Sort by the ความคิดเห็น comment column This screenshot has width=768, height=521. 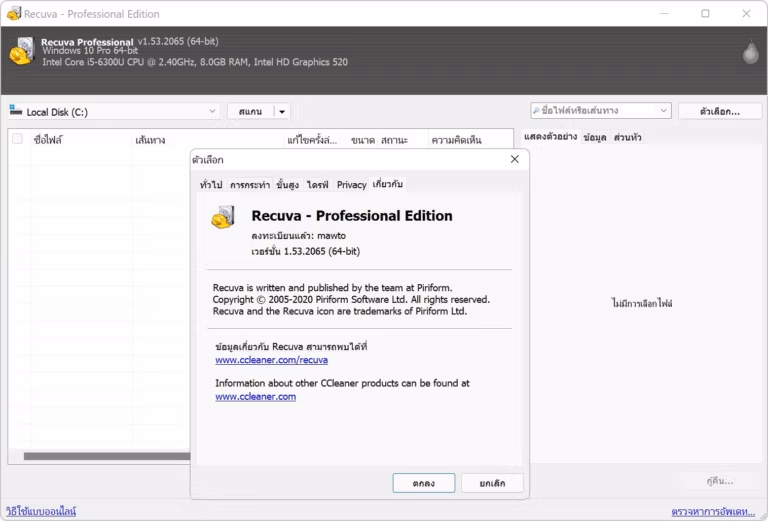pyautogui.click(x=470, y=140)
